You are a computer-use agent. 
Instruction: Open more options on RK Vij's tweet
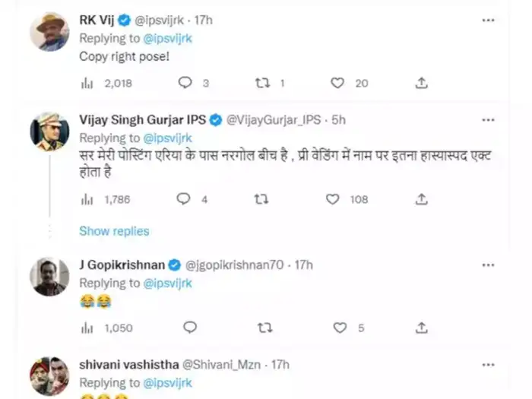point(489,21)
